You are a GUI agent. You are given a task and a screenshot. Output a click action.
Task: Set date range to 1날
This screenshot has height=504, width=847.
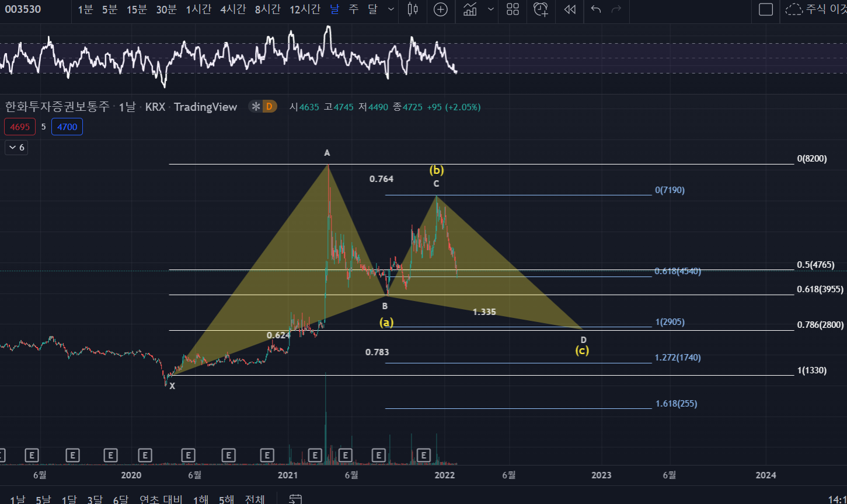(x=18, y=499)
